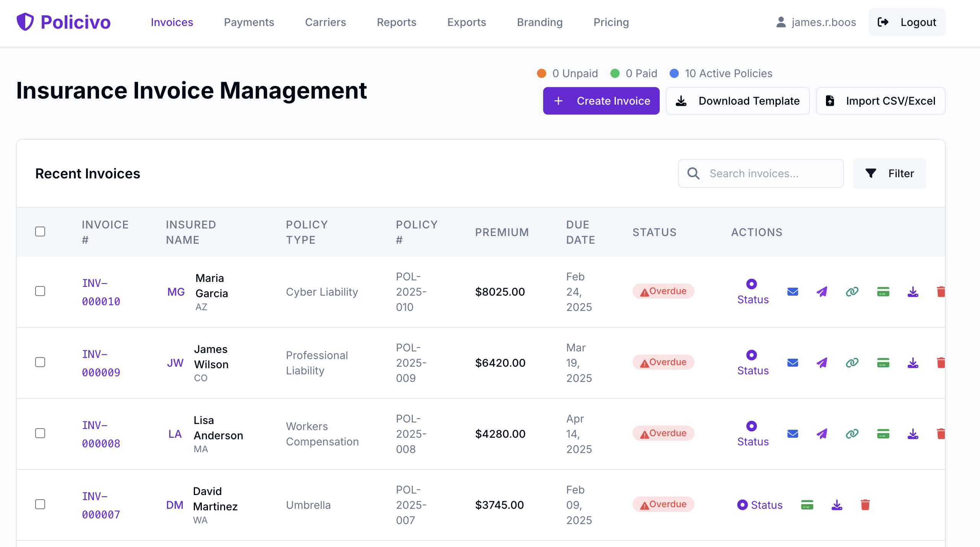Tick the checkbox beside James Wilson's invoice

point(40,362)
